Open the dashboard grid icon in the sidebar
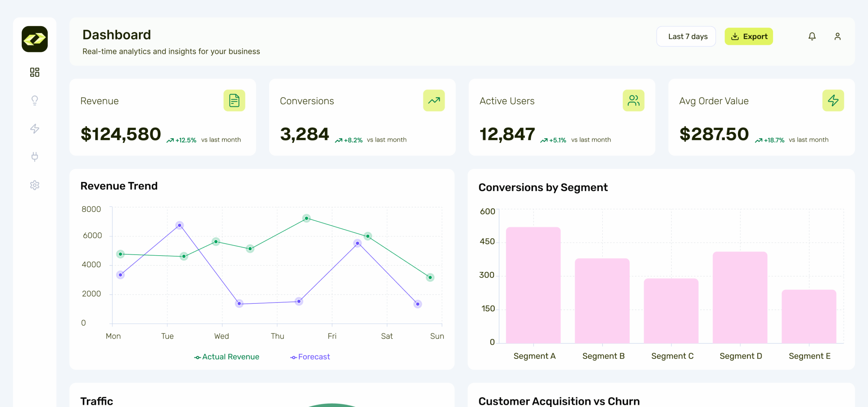This screenshot has width=868, height=407. tap(35, 72)
